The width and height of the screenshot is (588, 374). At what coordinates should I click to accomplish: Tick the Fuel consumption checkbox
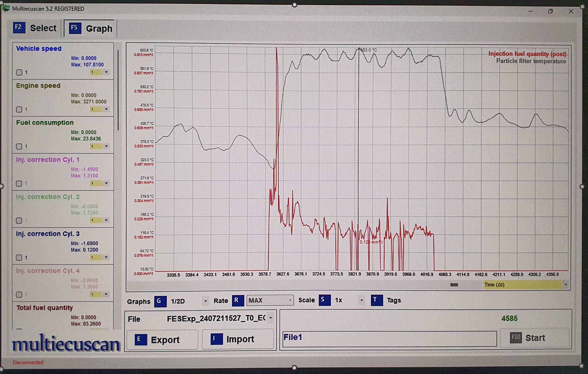coord(19,146)
